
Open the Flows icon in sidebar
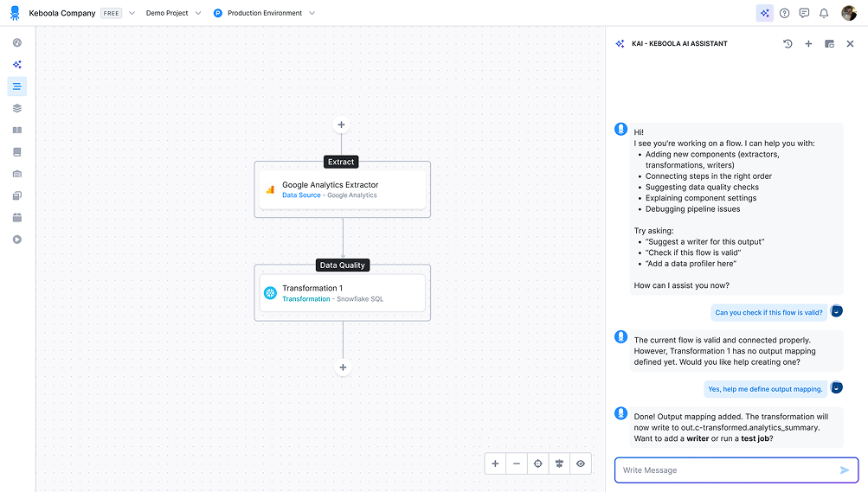click(x=17, y=86)
